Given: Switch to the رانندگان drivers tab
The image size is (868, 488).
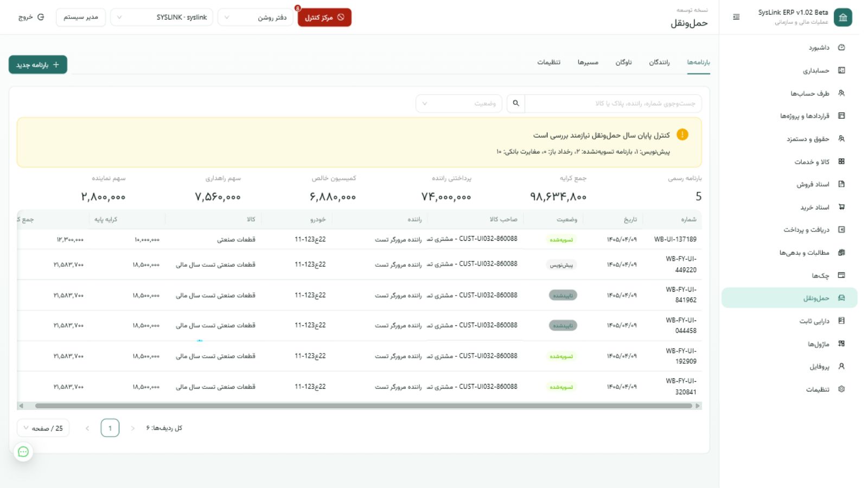Looking at the screenshot, I should pyautogui.click(x=659, y=62).
